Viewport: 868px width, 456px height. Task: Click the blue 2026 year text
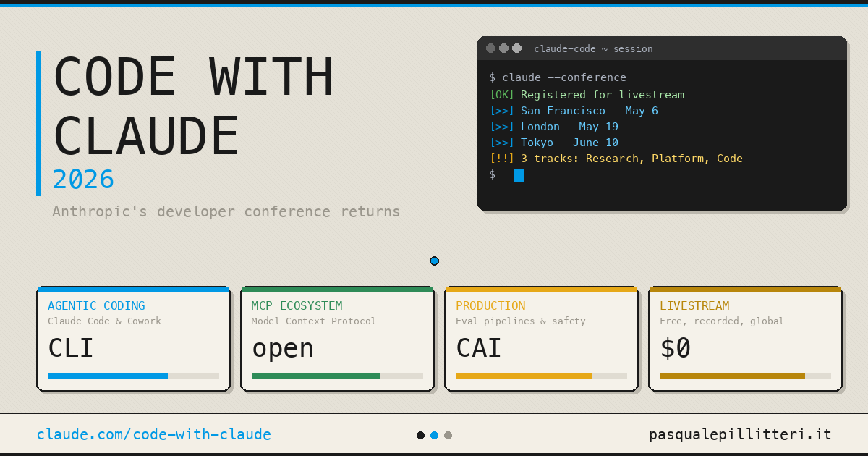pos(83,180)
